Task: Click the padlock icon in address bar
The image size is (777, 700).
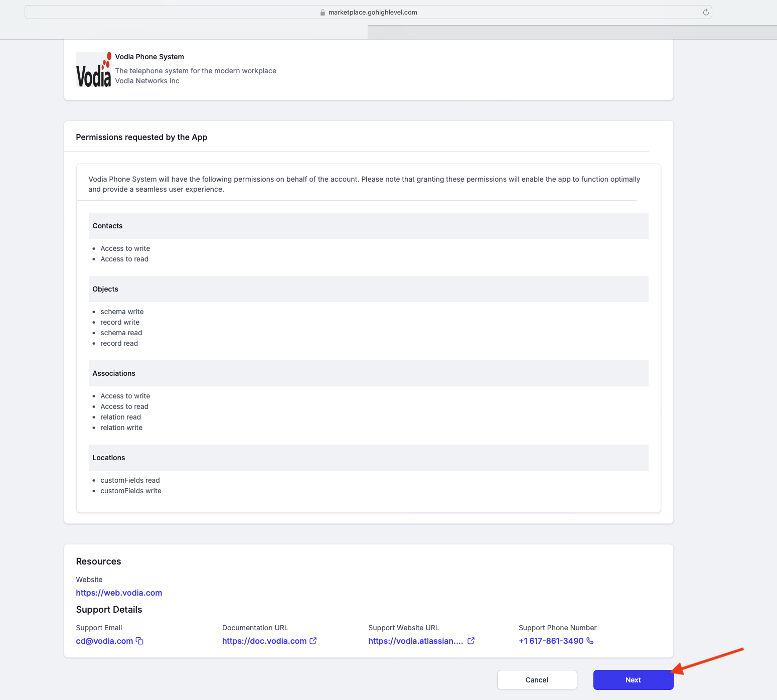Action: [x=323, y=12]
